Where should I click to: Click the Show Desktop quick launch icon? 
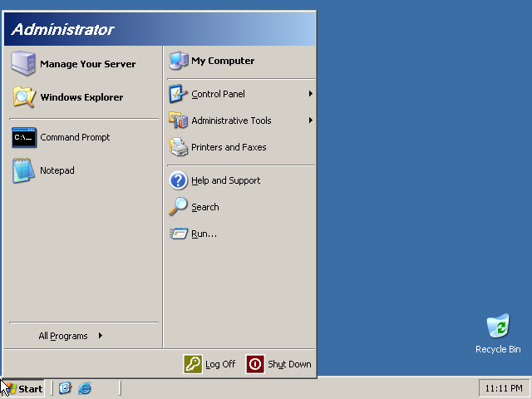coord(65,388)
